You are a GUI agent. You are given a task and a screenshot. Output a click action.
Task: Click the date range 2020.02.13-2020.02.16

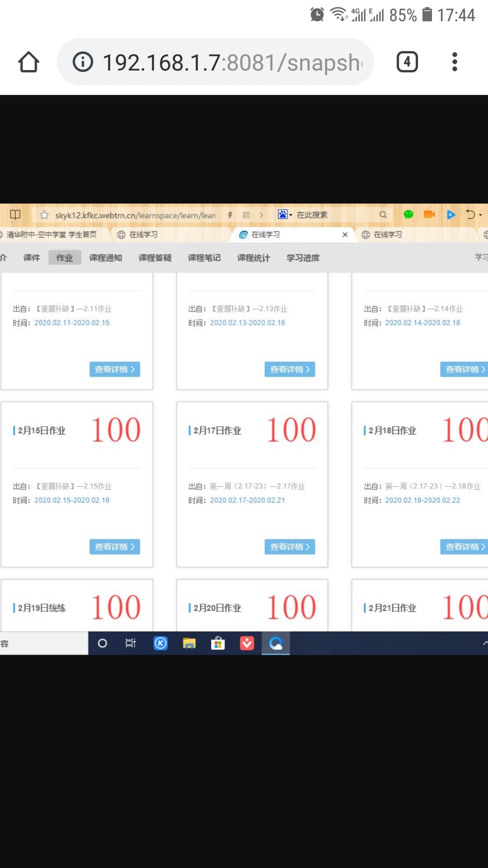click(248, 323)
